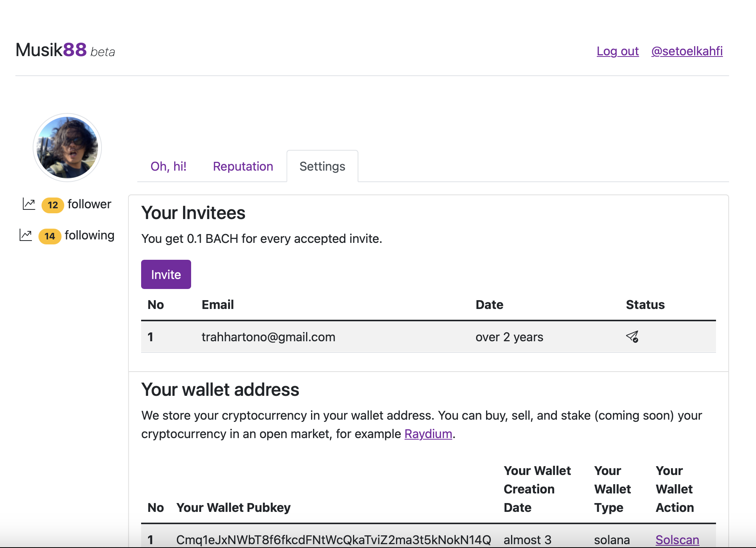Image resolution: width=756 pixels, height=548 pixels.
Task: Click the profile avatar photo
Action: coord(67,148)
